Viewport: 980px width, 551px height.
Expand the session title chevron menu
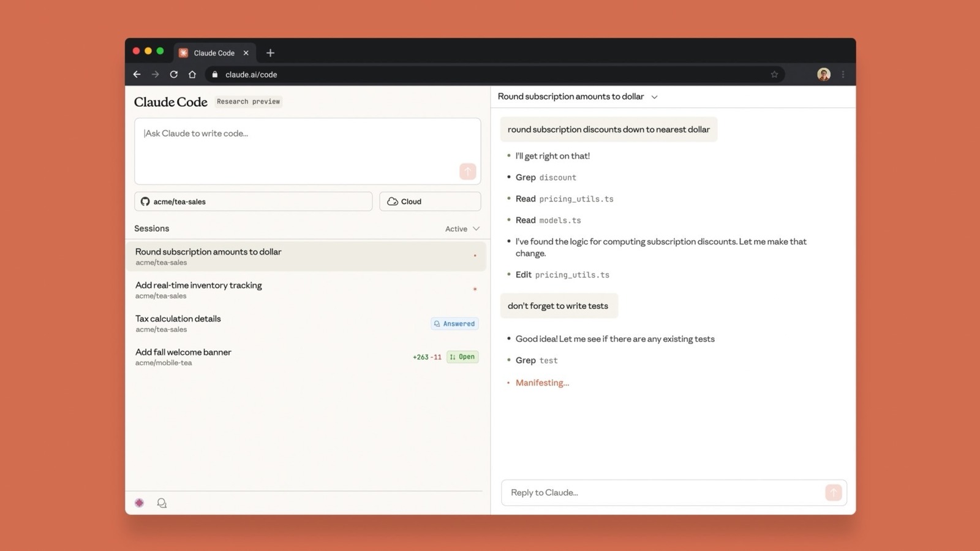pos(654,97)
